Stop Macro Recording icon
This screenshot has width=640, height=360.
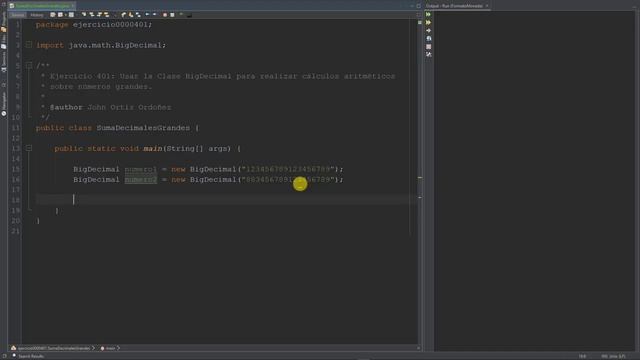pos(172,15)
